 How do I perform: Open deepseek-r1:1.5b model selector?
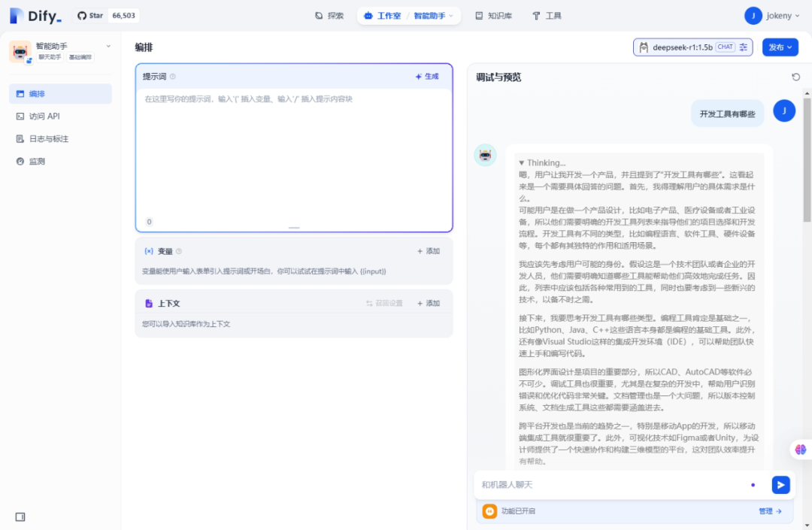pos(683,47)
